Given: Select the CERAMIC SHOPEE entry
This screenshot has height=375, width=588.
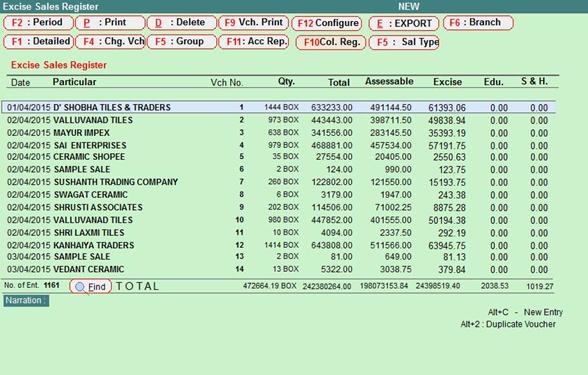Looking at the screenshot, I should point(279,157).
